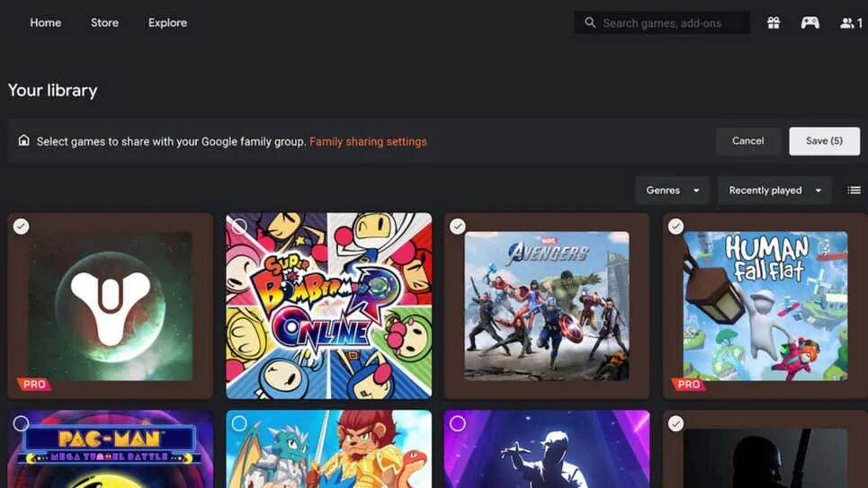Viewport: 868px width, 488px height.
Task: Focus the Search games, add-ons field
Action: pyautogui.click(x=662, y=22)
